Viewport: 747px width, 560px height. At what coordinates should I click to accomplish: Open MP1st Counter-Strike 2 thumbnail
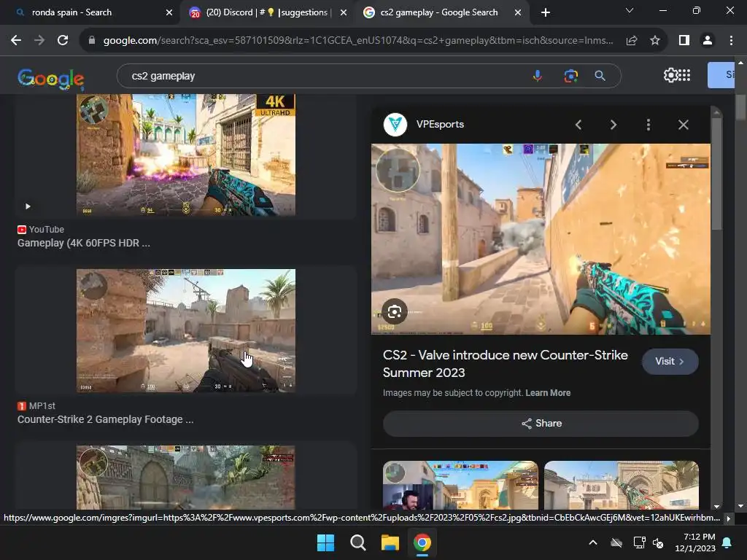tap(186, 331)
